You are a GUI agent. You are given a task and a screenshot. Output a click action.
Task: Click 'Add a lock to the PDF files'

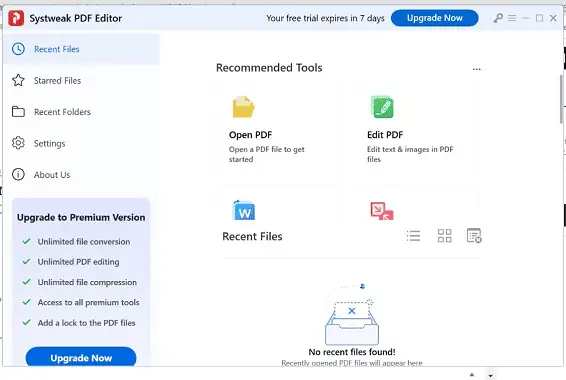coord(86,323)
